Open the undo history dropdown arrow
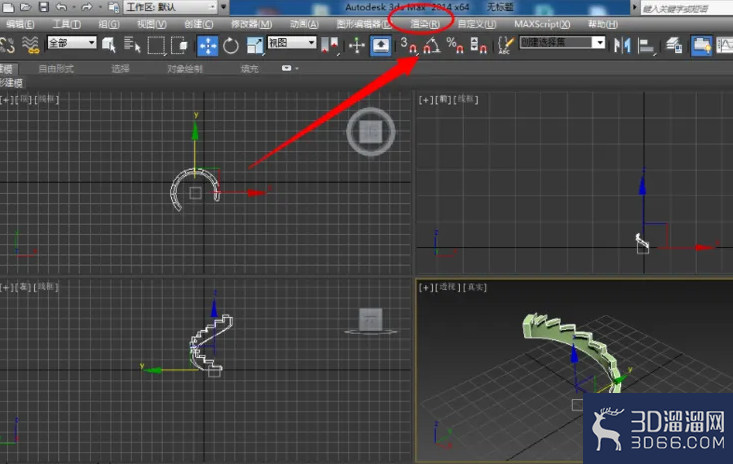Screen dimensions: 733x464 (x=74, y=7)
